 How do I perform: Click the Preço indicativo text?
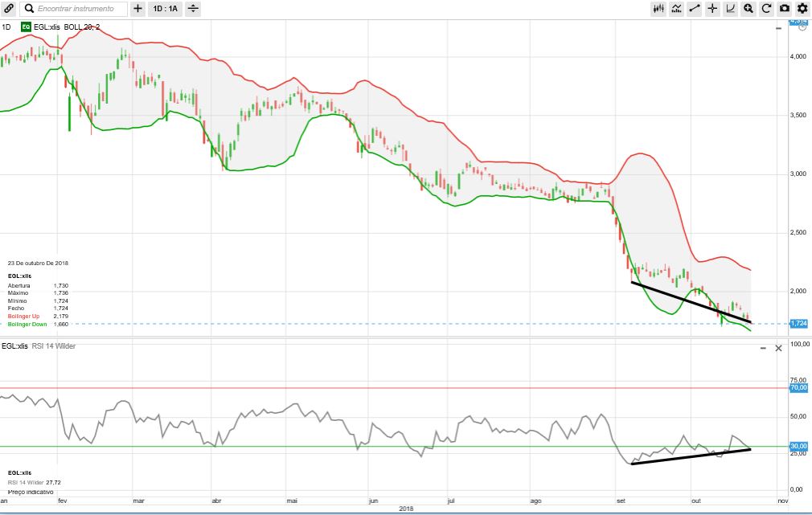(x=31, y=492)
